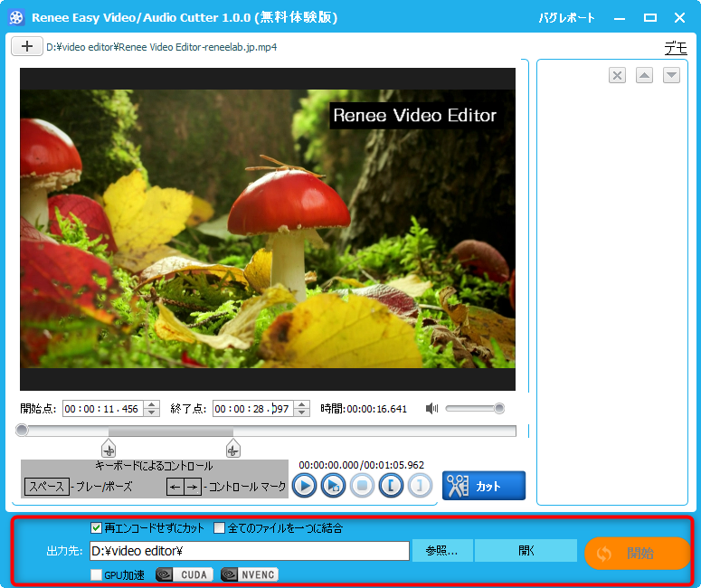
Task: Set end mark with the right bracket button
Action: pyautogui.click(x=420, y=486)
